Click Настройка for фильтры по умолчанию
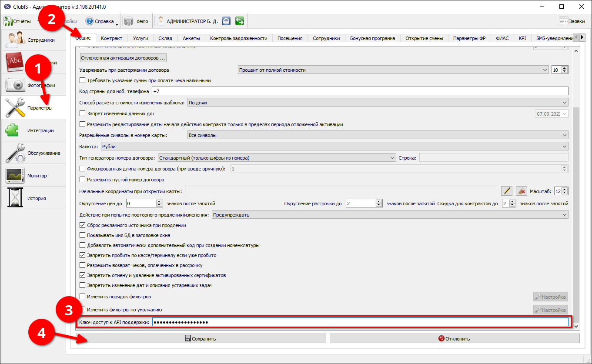Viewport: 592px width, 364px height. (x=551, y=310)
